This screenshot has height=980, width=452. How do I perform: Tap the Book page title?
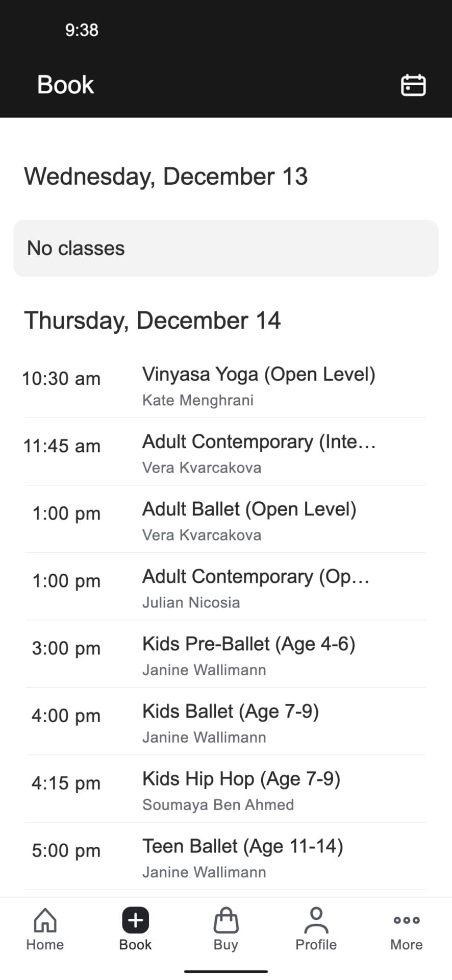tap(65, 85)
